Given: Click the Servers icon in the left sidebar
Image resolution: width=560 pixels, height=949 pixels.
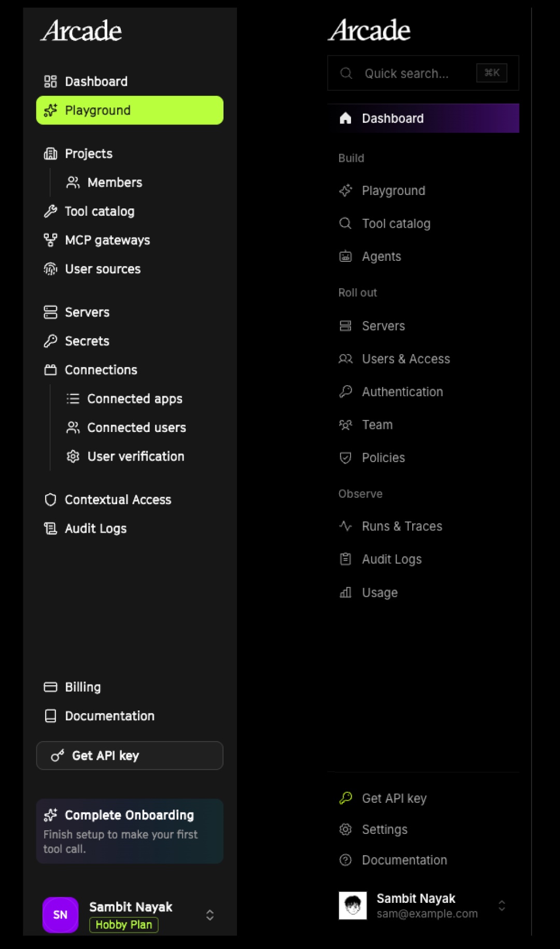Looking at the screenshot, I should pos(50,312).
